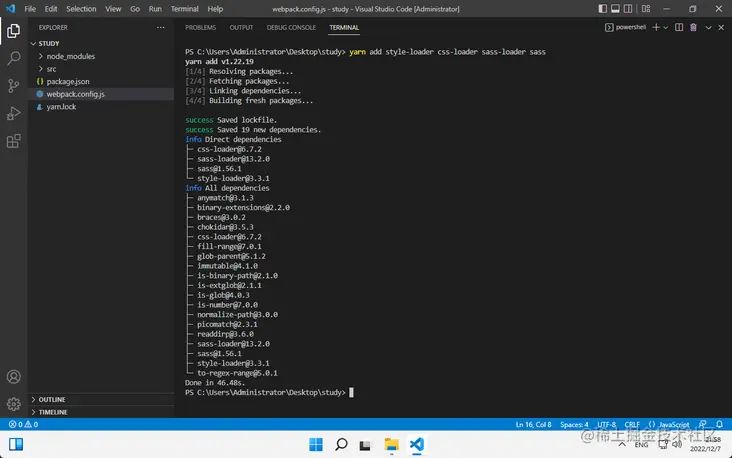
Task: Open the Explorer view in activity bar
Action: [x=14, y=31]
